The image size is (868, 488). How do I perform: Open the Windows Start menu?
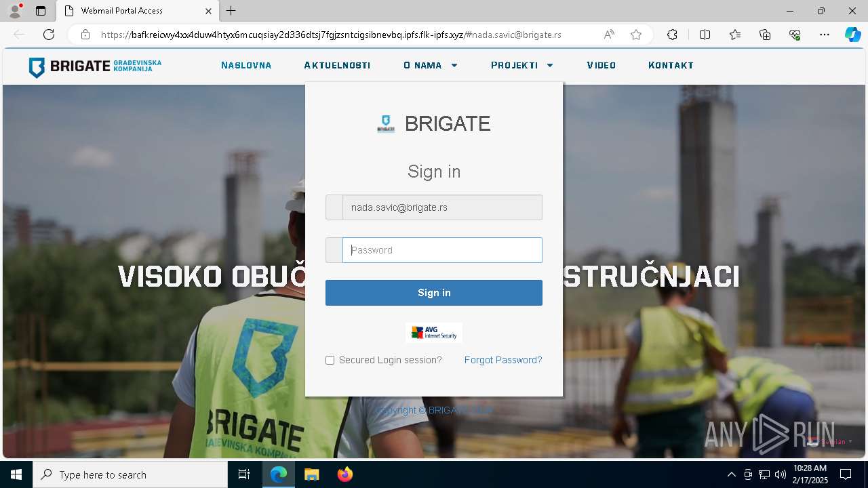coord(16,474)
